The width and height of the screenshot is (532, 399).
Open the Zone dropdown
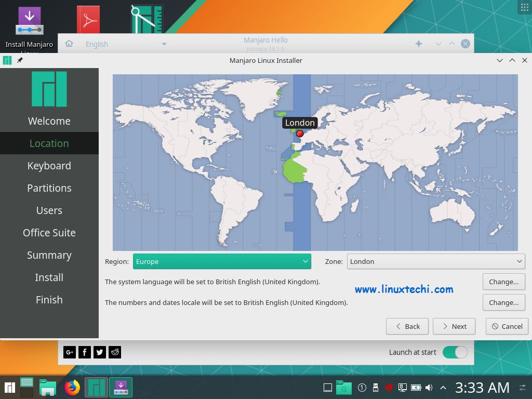pyautogui.click(x=435, y=261)
